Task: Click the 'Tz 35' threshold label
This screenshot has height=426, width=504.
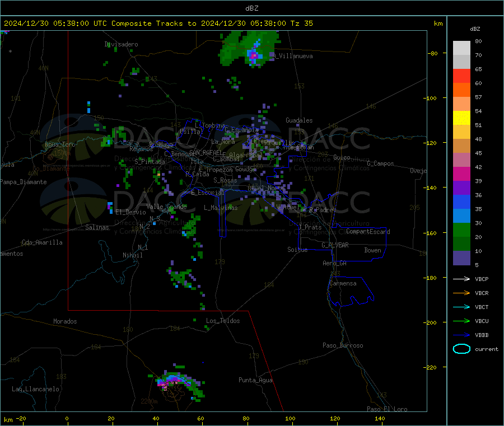Action: click(301, 24)
